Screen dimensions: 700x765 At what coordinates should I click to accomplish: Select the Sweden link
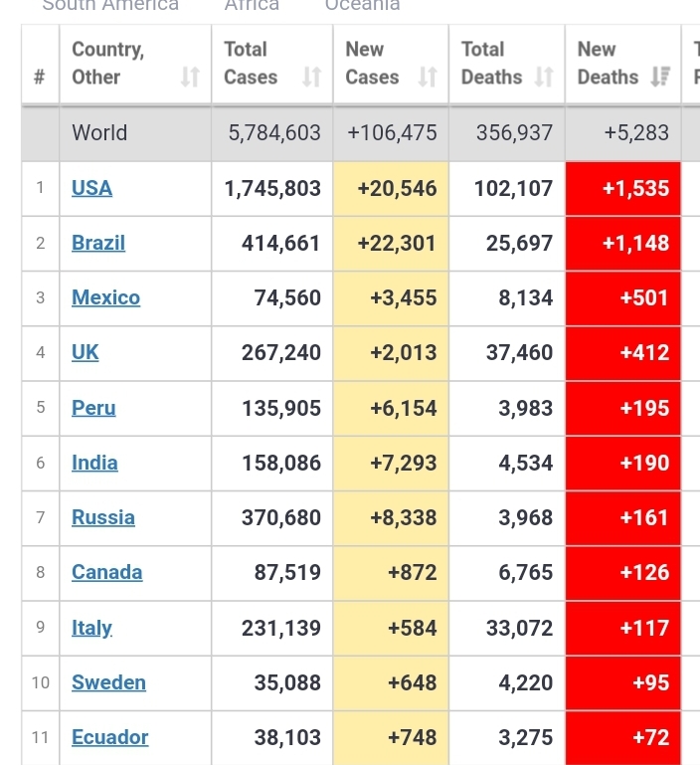pos(108,682)
